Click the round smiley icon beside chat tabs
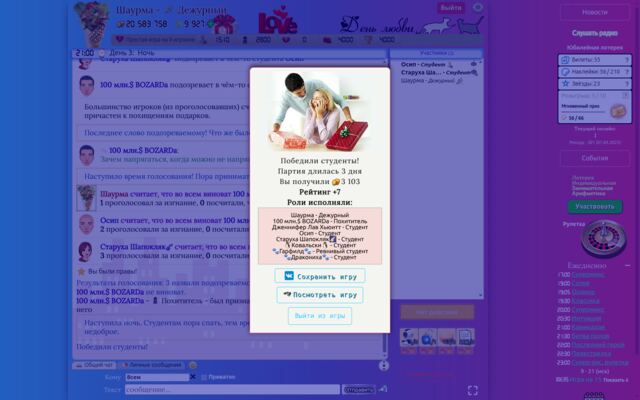Screen dimensions: 640x400 pyautogui.click(x=193, y=365)
